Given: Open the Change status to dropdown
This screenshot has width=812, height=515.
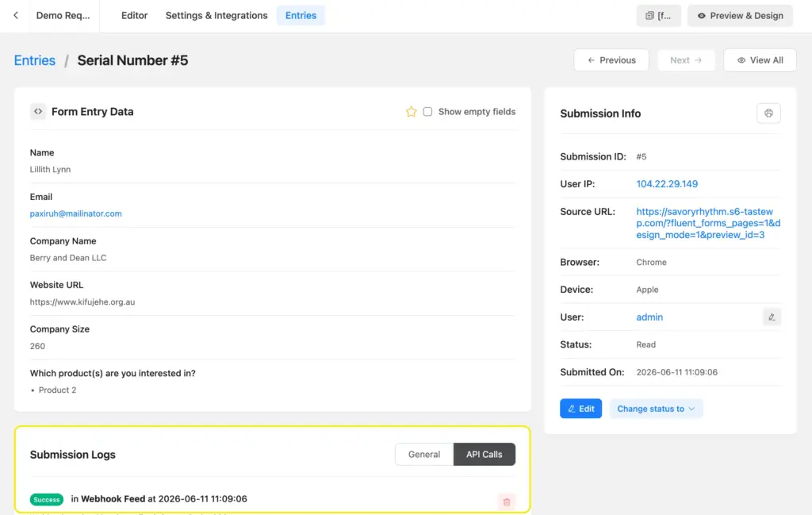Looking at the screenshot, I should click(x=656, y=409).
